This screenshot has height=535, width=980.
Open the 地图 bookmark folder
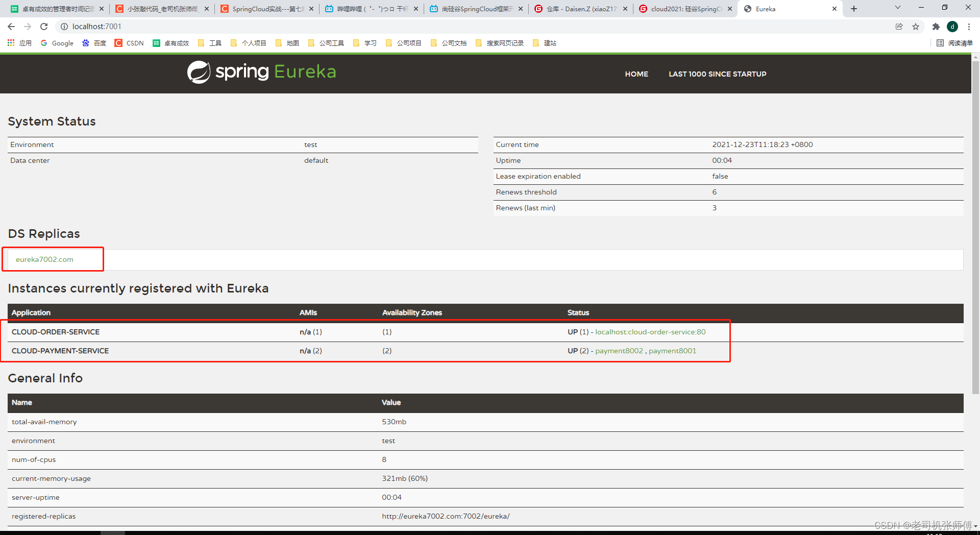click(287, 43)
